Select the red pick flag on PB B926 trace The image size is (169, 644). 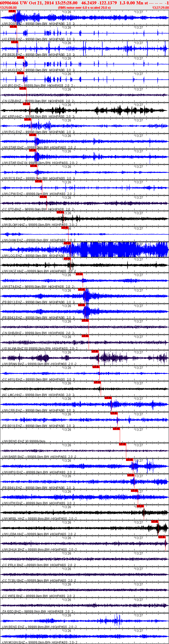pyautogui.click(x=15, y=42)
